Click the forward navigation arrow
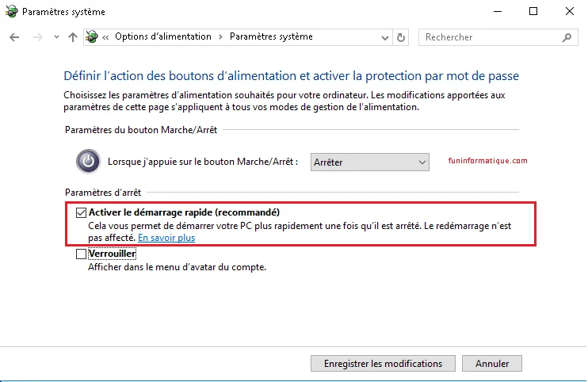This screenshot has width=588, height=382. (36, 37)
